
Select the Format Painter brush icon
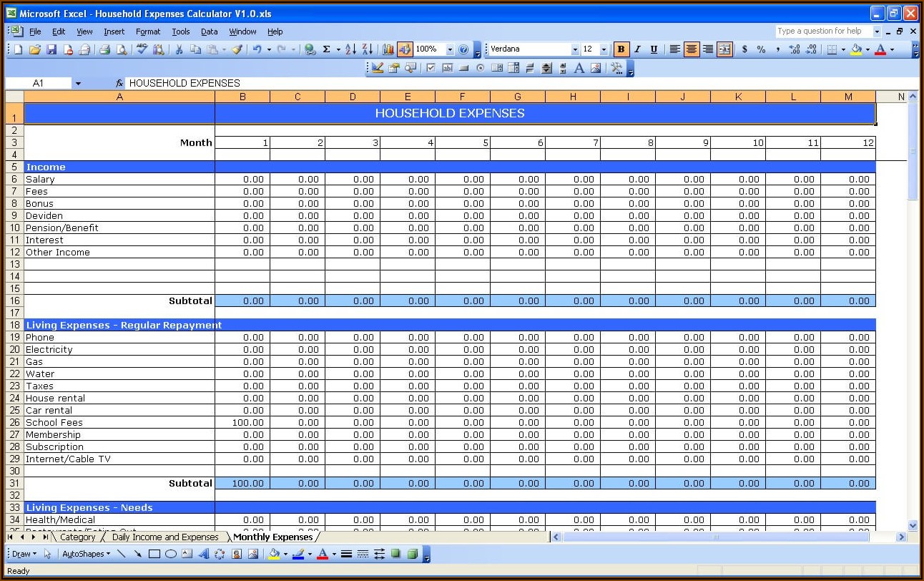pos(237,49)
